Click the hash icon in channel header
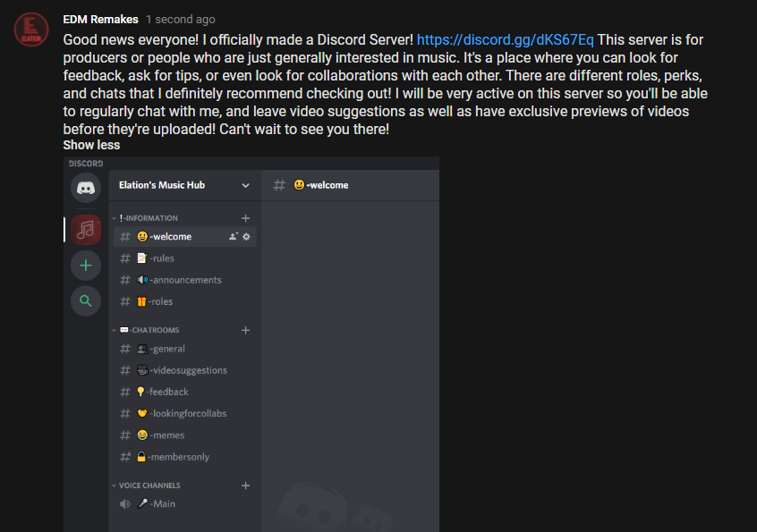The height and width of the screenshot is (532, 757). [x=279, y=185]
